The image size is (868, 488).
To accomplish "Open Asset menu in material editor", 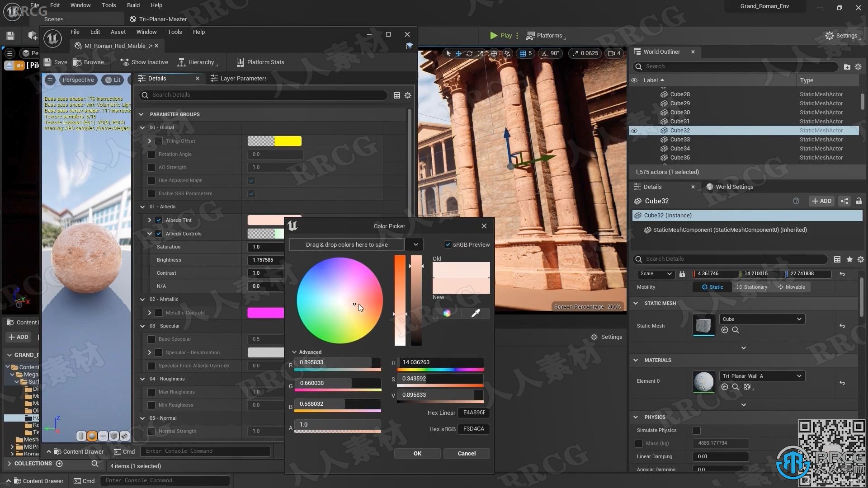I will pyautogui.click(x=118, y=32).
